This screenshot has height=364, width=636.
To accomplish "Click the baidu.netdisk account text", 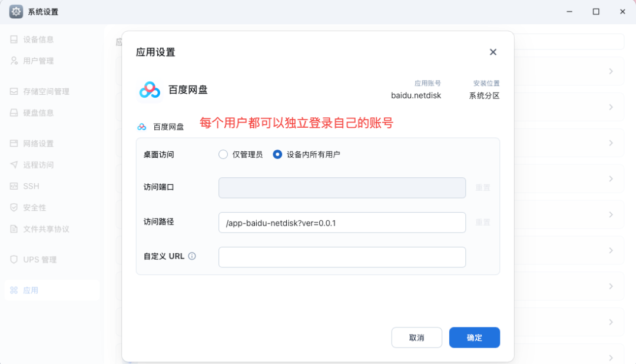I will (416, 96).
